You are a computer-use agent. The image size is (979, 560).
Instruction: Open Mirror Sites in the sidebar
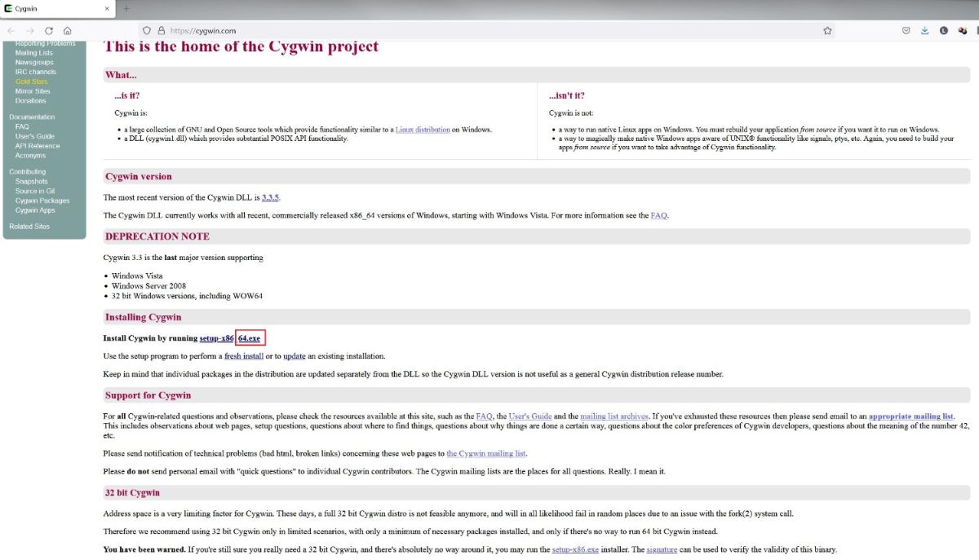(x=33, y=91)
